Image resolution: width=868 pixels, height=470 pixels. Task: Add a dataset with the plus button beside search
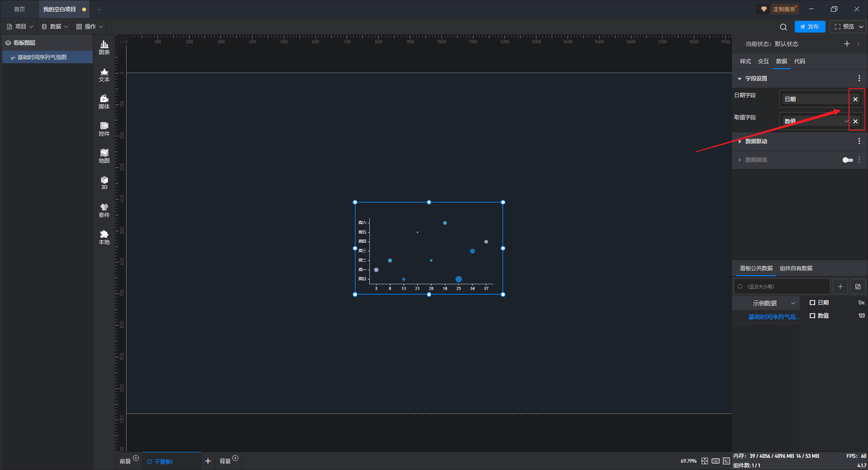tap(840, 287)
